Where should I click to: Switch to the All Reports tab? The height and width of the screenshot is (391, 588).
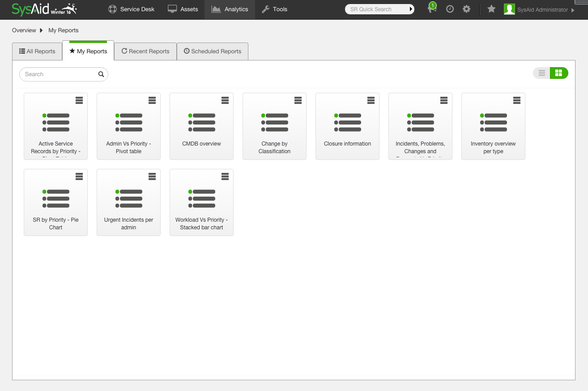click(x=37, y=52)
